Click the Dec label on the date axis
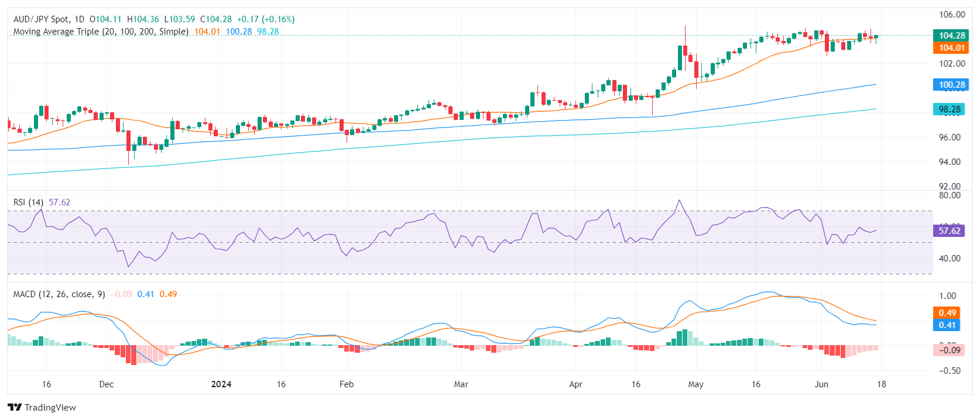980x420 pixels. coord(107,384)
